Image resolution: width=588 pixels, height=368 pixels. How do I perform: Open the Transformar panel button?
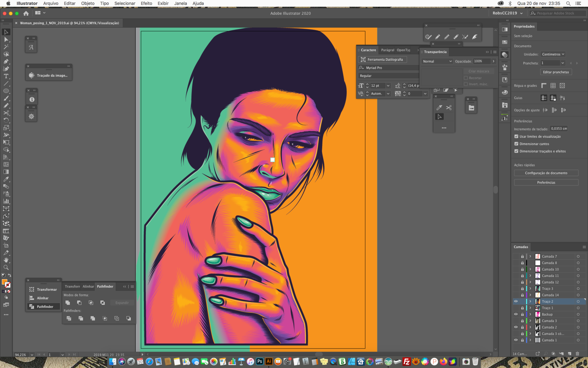(43, 289)
